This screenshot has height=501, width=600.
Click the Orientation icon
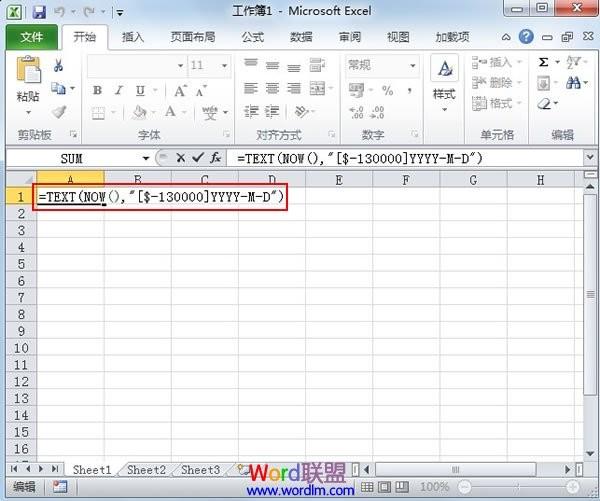(302, 112)
